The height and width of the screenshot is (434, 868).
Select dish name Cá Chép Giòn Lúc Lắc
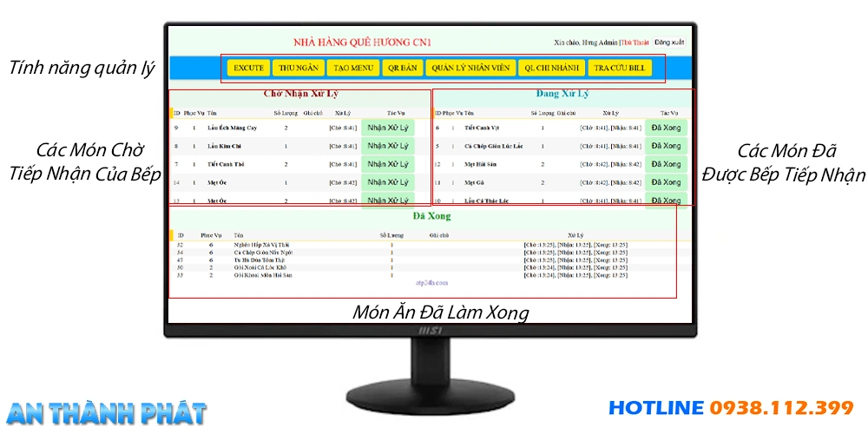coord(493,147)
